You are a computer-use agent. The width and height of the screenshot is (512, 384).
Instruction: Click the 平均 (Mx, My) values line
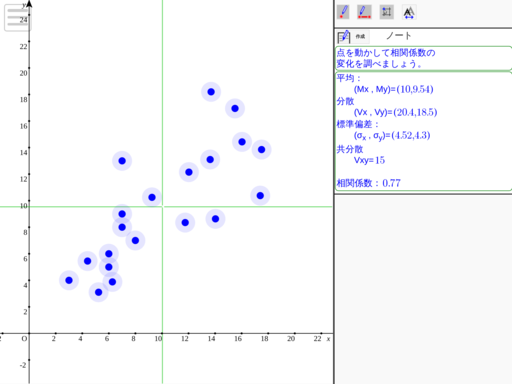tap(393, 89)
